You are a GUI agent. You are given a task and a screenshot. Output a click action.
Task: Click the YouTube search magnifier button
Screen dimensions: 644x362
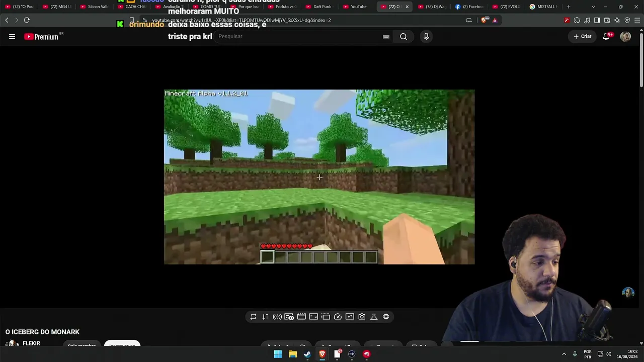pyautogui.click(x=404, y=37)
